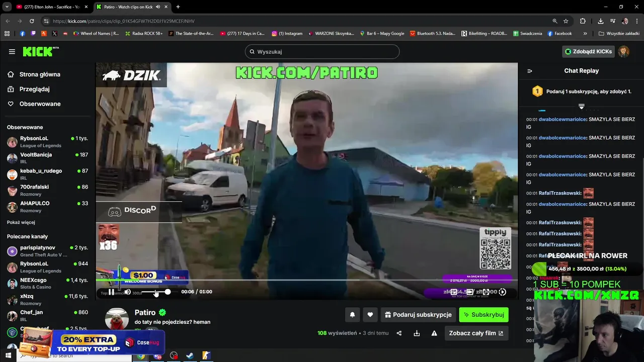Open the apps grid in bookmarks bar
This screenshot has width=644, height=362.
[x=7, y=34]
